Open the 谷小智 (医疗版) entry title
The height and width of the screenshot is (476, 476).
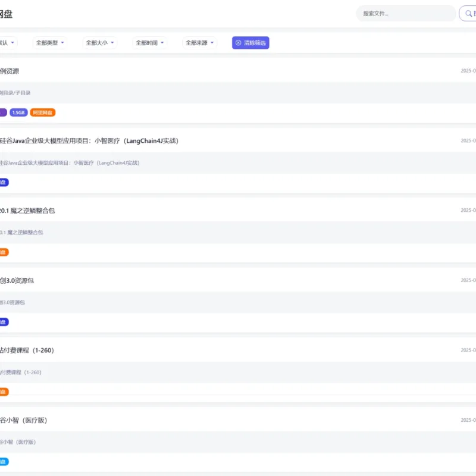tap(23, 420)
